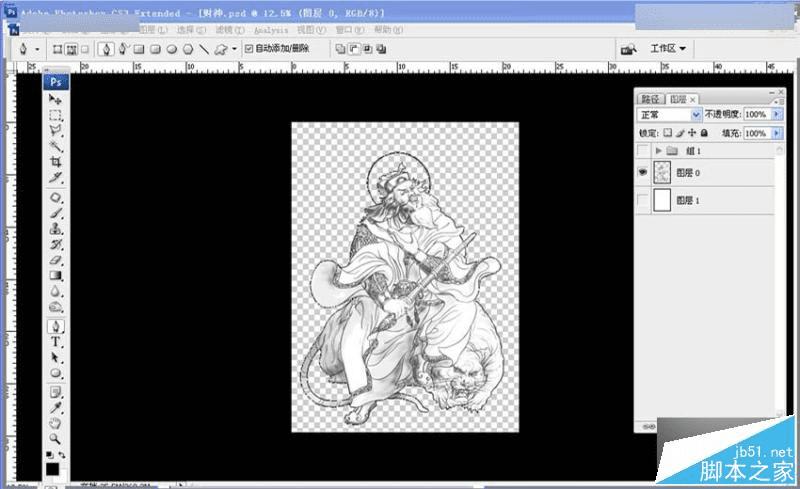Select the Eraser tool

click(x=56, y=260)
